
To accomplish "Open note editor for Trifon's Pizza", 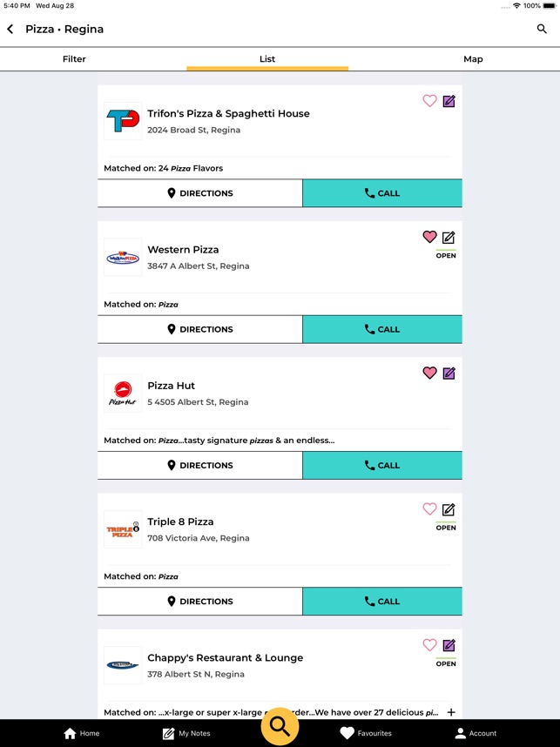I will click(449, 101).
